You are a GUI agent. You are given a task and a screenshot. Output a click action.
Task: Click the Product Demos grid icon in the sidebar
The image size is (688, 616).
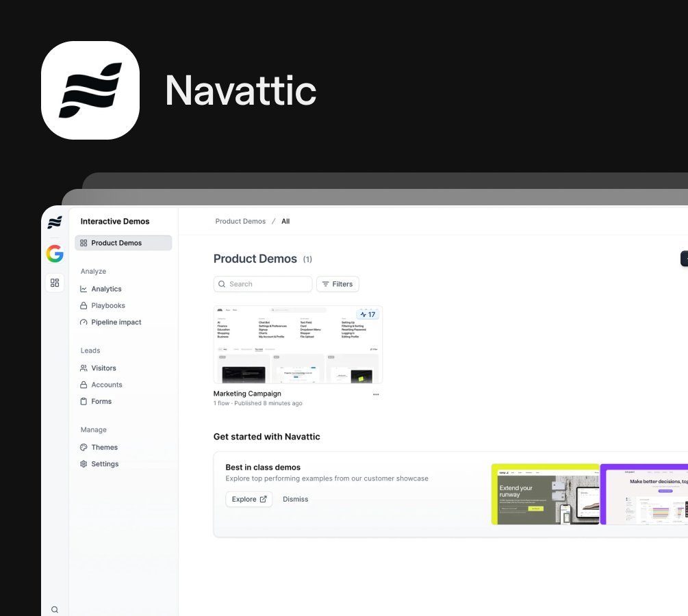click(84, 243)
